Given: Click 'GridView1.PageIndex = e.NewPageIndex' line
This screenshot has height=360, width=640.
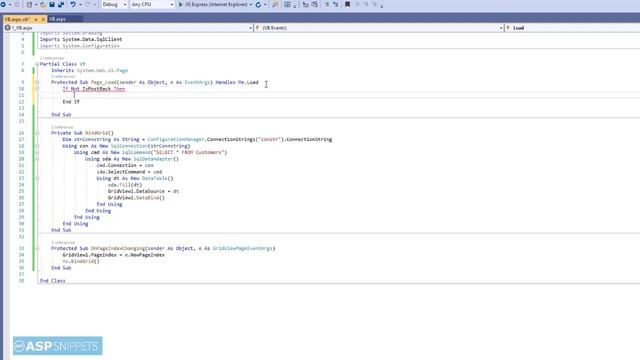Looking at the screenshot, I should (113, 255).
